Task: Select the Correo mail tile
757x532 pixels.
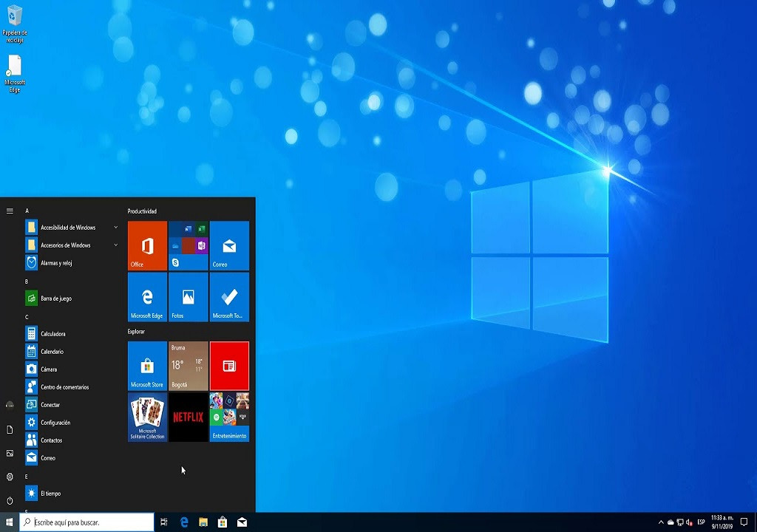Action: point(229,245)
